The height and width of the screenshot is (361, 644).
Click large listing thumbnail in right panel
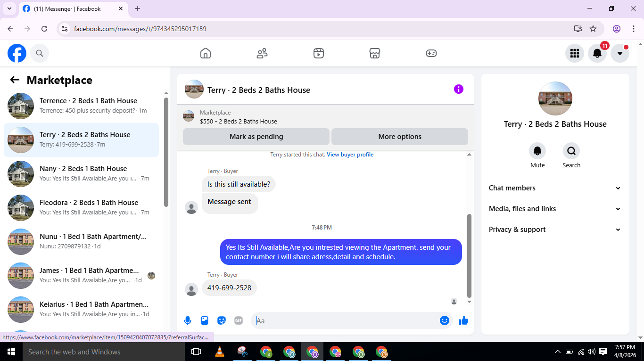[555, 98]
